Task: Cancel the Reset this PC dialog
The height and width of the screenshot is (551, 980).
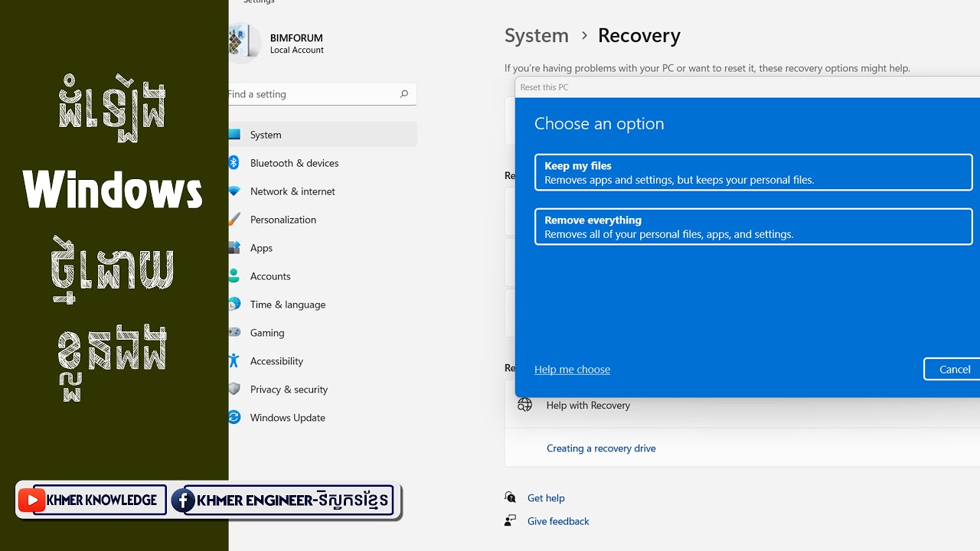Action: tap(952, 369)
